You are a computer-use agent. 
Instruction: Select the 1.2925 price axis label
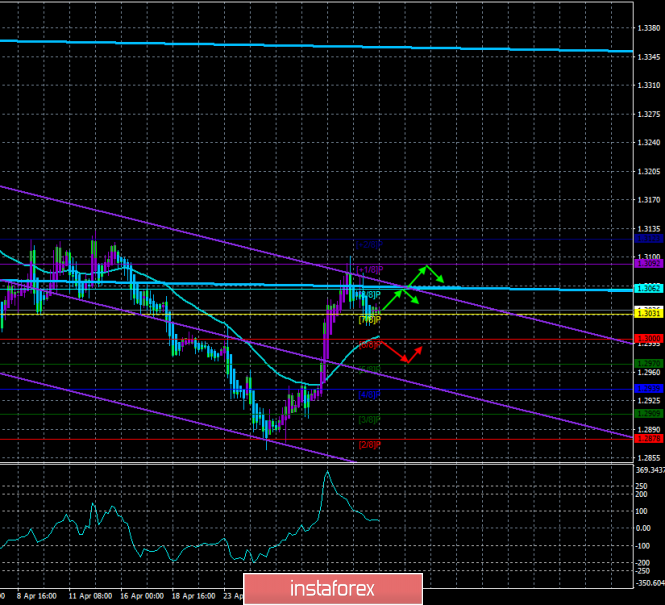(649, 400)
